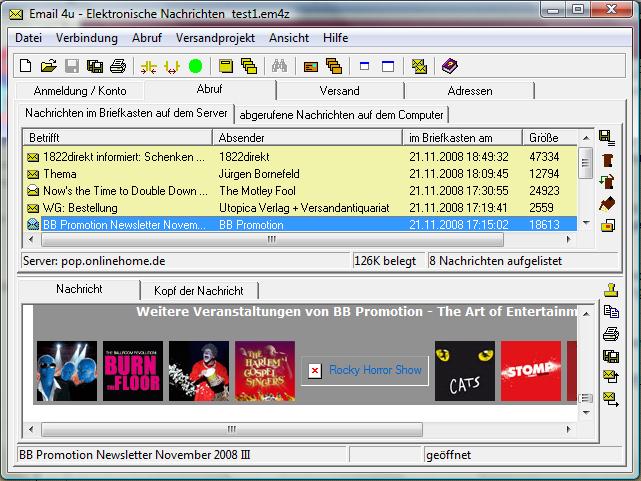641x481 pixels.
Task: Click the printer icon beside message preview
Action: pos(610,334)
